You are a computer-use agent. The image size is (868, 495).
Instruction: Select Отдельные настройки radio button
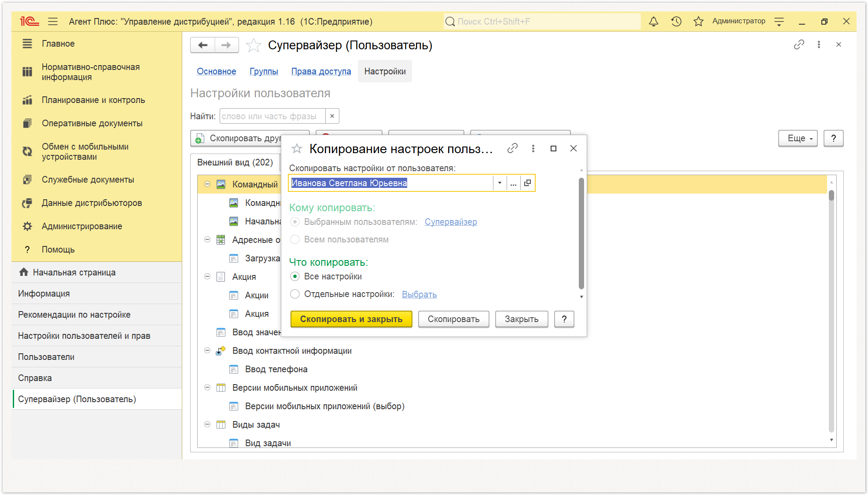[295, 294]
